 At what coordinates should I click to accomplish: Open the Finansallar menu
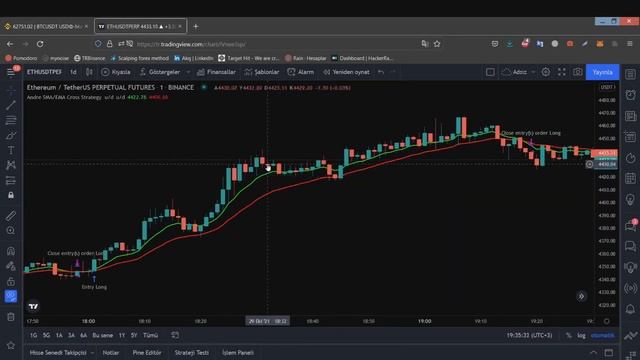coord(216,72)
